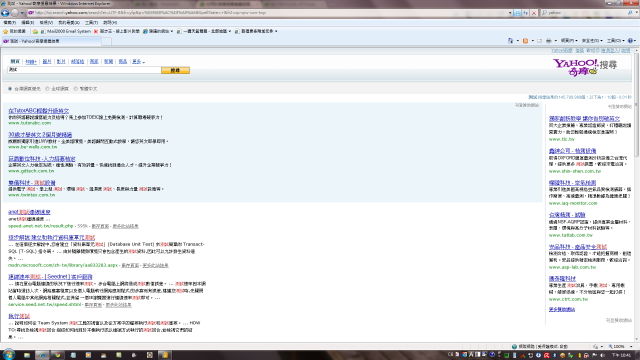This screenshot has height=360, width=640.
Task: Click the vertical scrollbar down arrow
Action: (637, 340)
